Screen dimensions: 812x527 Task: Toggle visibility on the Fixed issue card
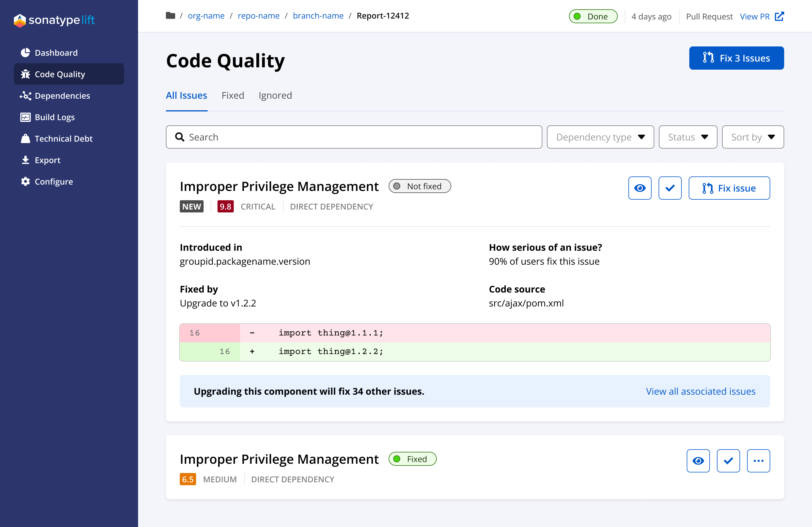[x=698, y=461]
